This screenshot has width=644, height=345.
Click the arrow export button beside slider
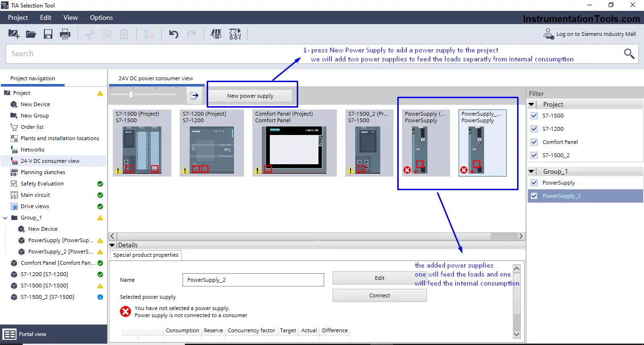tap(194, 96)
